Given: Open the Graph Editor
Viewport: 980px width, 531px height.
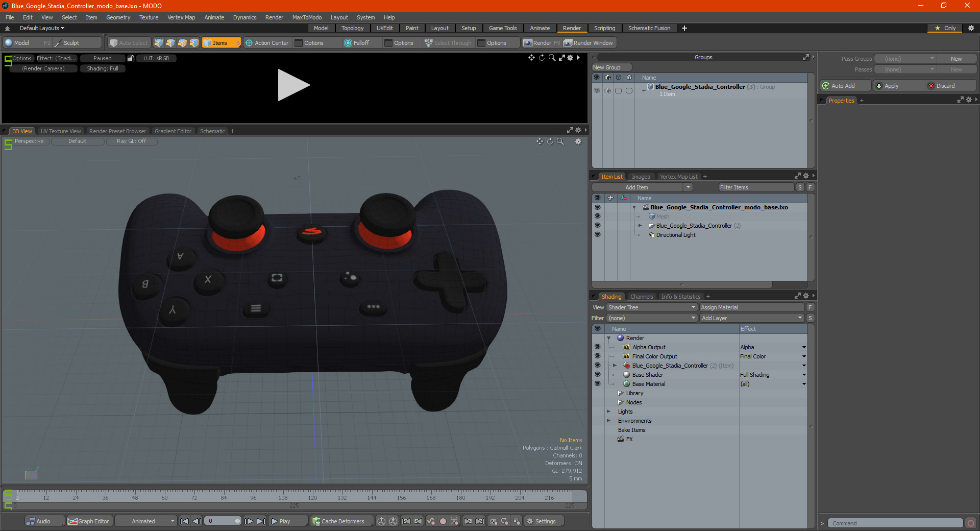Looking at the screenshot, I should [89, 521].
